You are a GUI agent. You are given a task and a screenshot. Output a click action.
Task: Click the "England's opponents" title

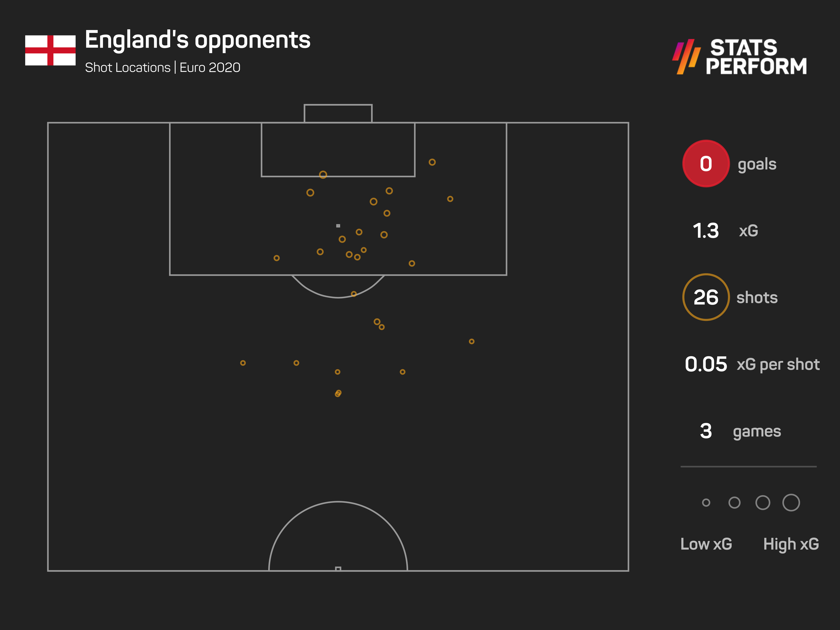click(x=197, y=40)
